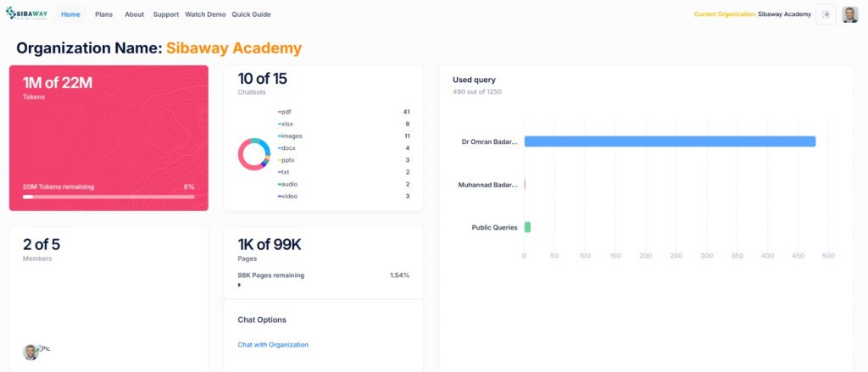Click the '98K Pages remaining' text

pos(270,275)
